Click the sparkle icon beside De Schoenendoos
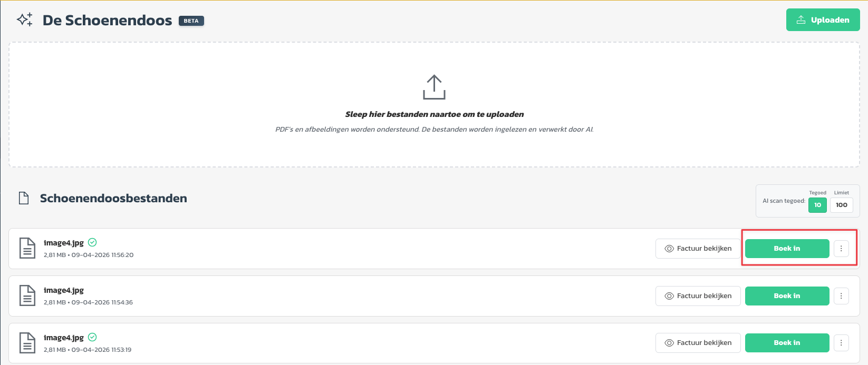868x365 pixels. pos(25,20)
